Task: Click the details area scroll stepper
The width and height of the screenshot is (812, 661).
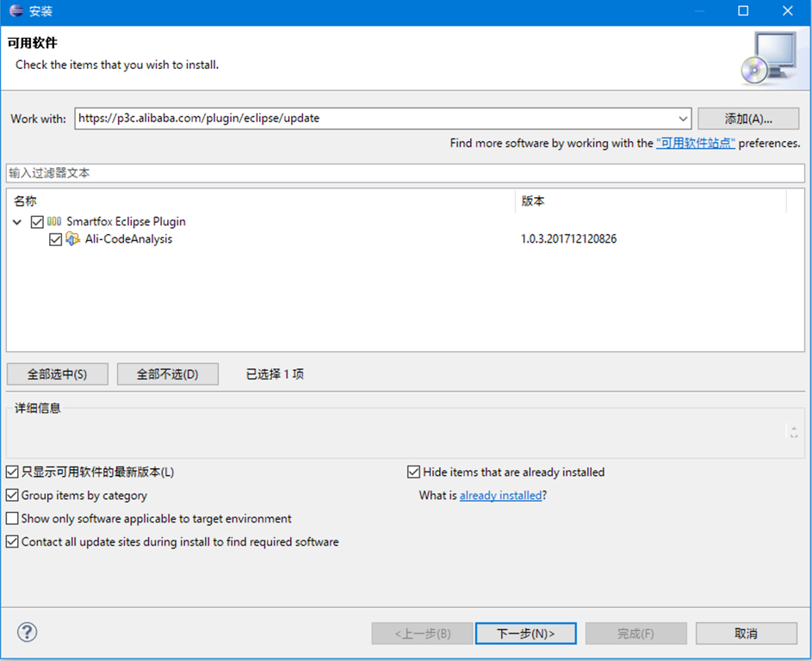Action: [x=794, y=432]
